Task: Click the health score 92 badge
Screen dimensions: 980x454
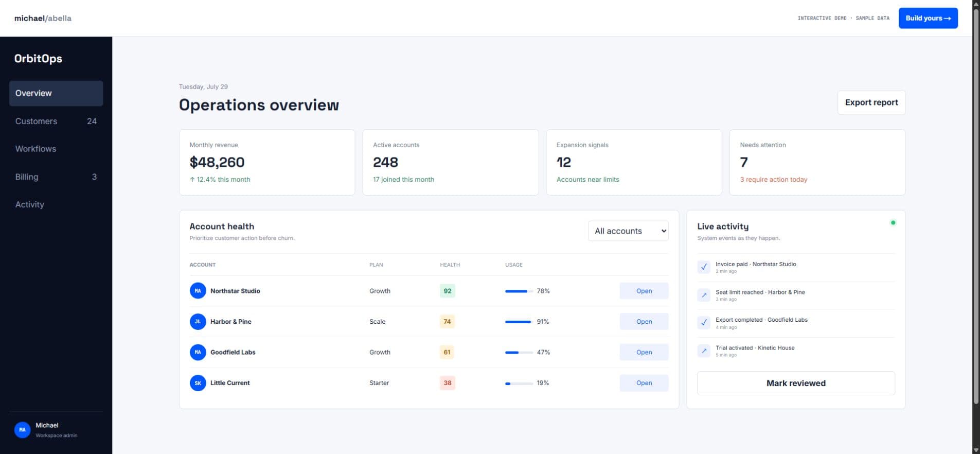Action: click(448, 291)
